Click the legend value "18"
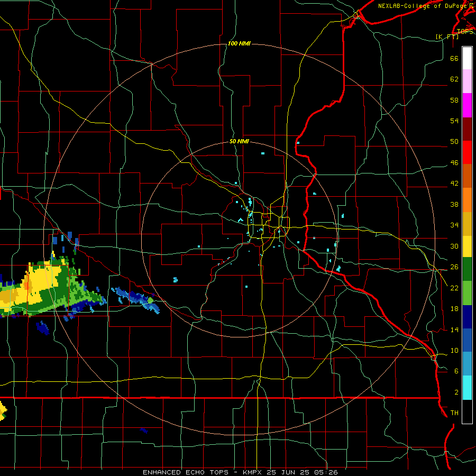Screen dimensions: 476x476 point(454,309)
